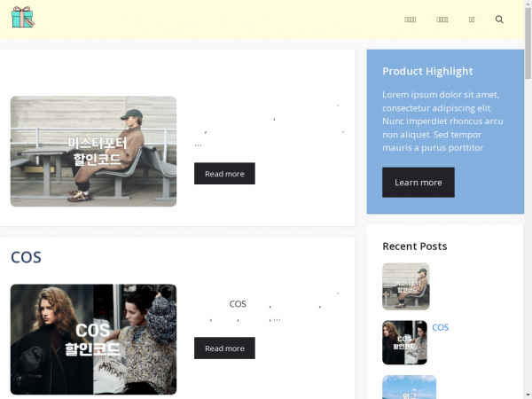The height and width of the screenshot is (399, 532).
Task: Click the vertical scrollbar thumb
Action: (x=528, y=43)
